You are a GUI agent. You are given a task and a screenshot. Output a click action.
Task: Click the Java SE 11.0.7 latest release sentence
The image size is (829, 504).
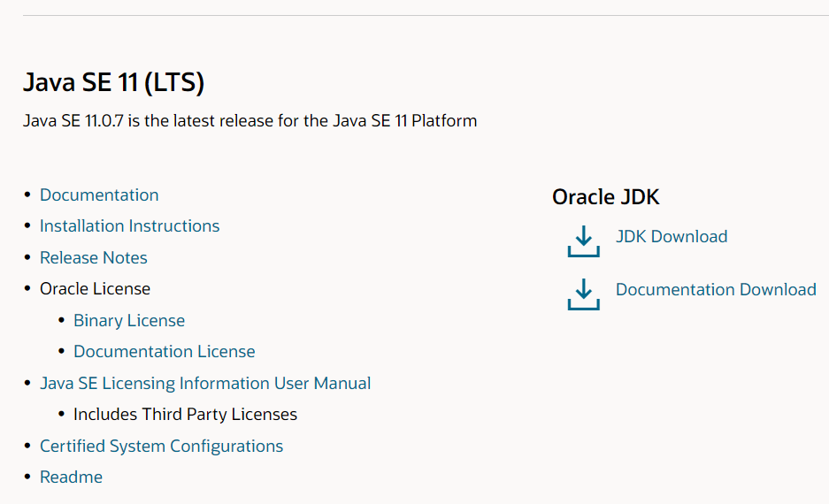pos(250,121)
